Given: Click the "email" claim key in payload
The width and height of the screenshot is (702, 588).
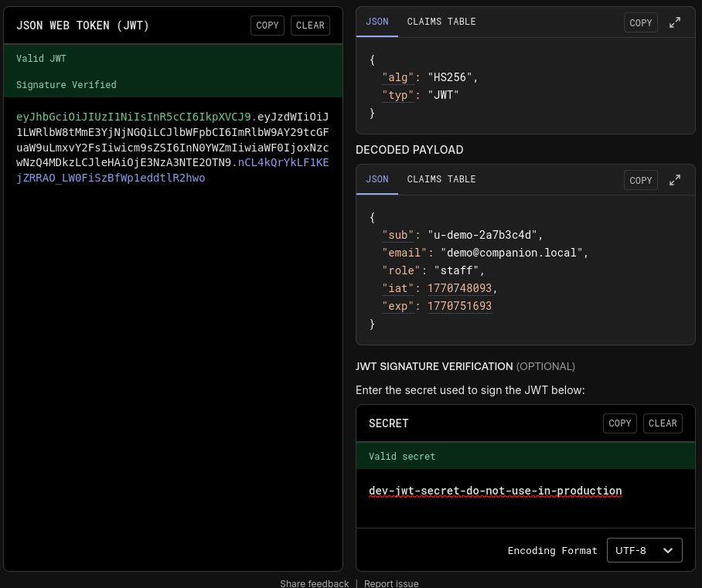Looking at the screenshot, I should click(404, 253).
